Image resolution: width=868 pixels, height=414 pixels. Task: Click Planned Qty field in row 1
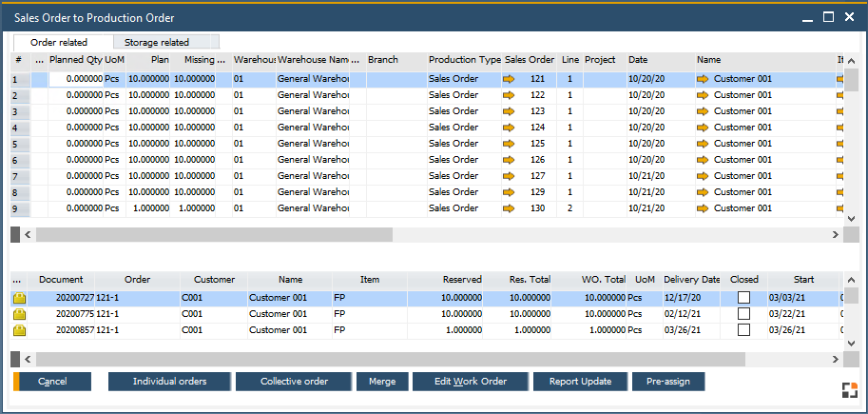tap(76, 80)
